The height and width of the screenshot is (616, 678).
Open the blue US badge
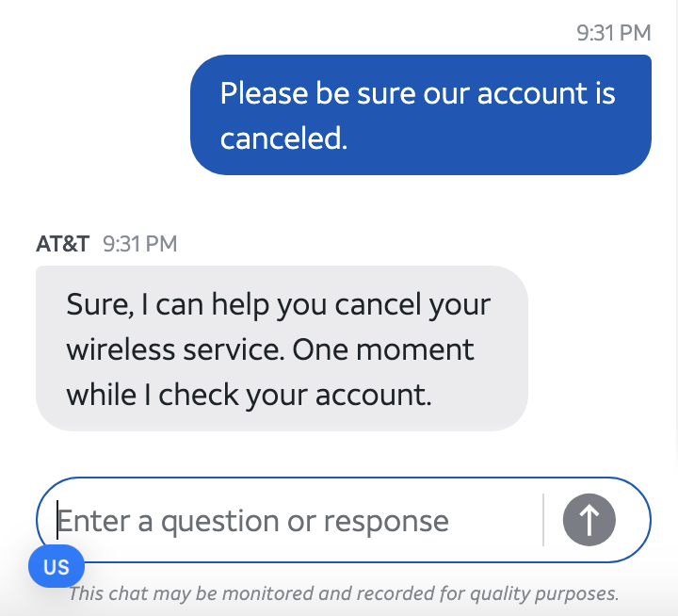[56, 566]
